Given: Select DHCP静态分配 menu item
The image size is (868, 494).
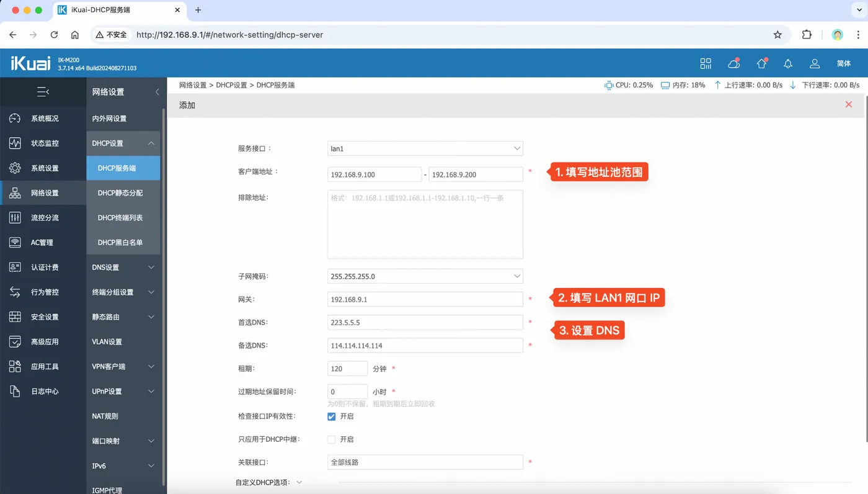Looking at the screenshot, I should pos(123,193).
